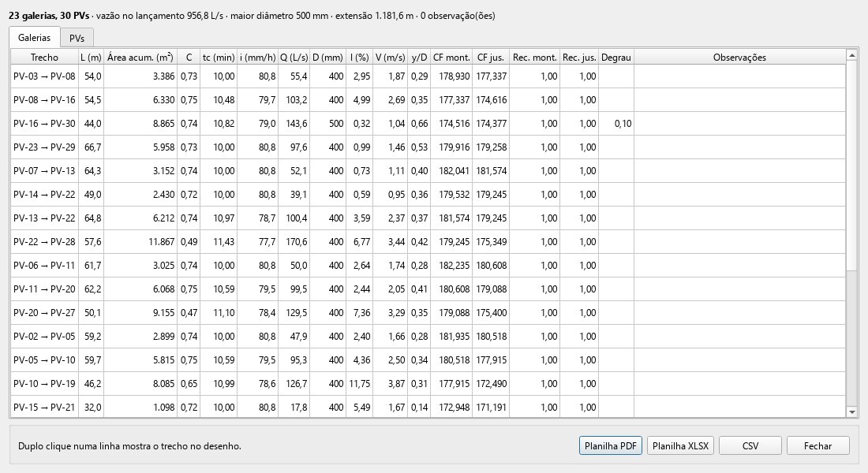
Task: Sort by the Trecho column header
Action: point(44,57)
